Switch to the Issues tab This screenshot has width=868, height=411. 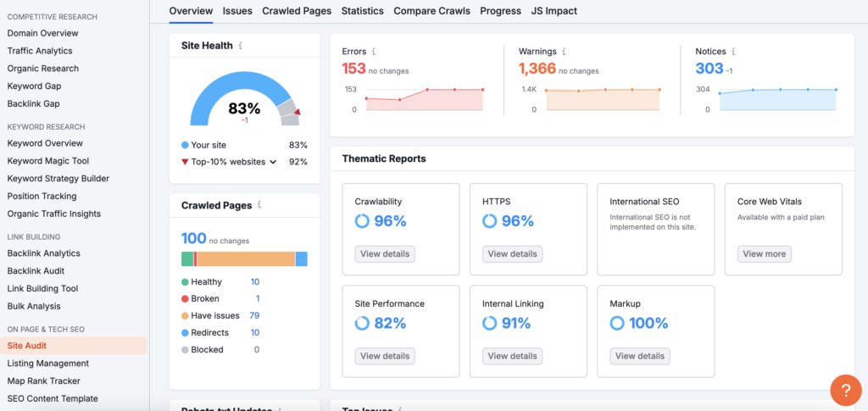pos(237,10)
